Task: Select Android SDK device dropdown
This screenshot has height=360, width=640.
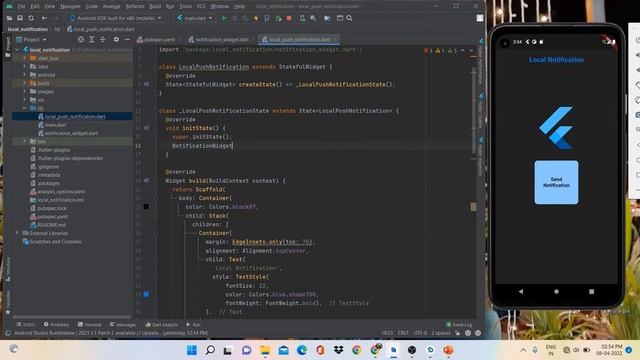Action: (116, 18)
